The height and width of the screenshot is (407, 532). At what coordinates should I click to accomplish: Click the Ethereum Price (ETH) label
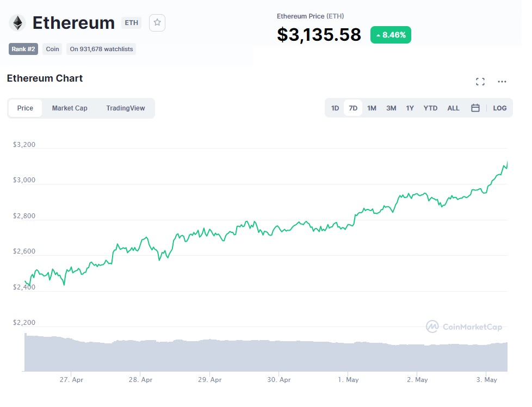click(310, 16)
